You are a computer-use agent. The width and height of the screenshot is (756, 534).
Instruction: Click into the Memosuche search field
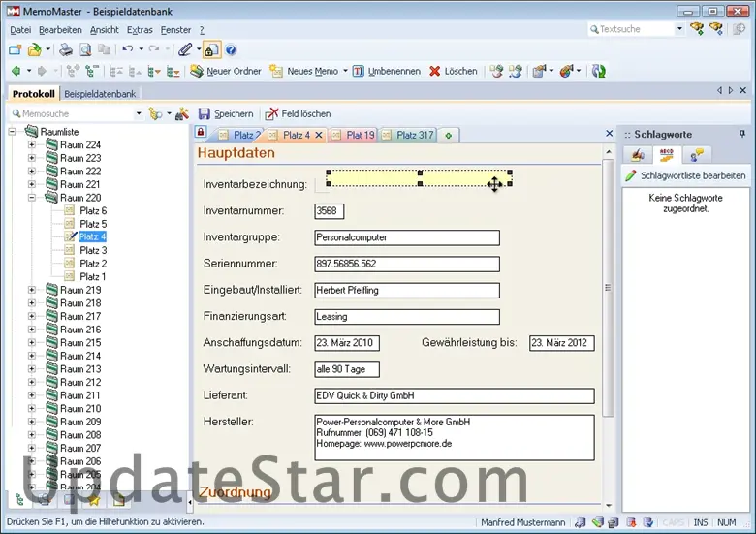[73, 114]
